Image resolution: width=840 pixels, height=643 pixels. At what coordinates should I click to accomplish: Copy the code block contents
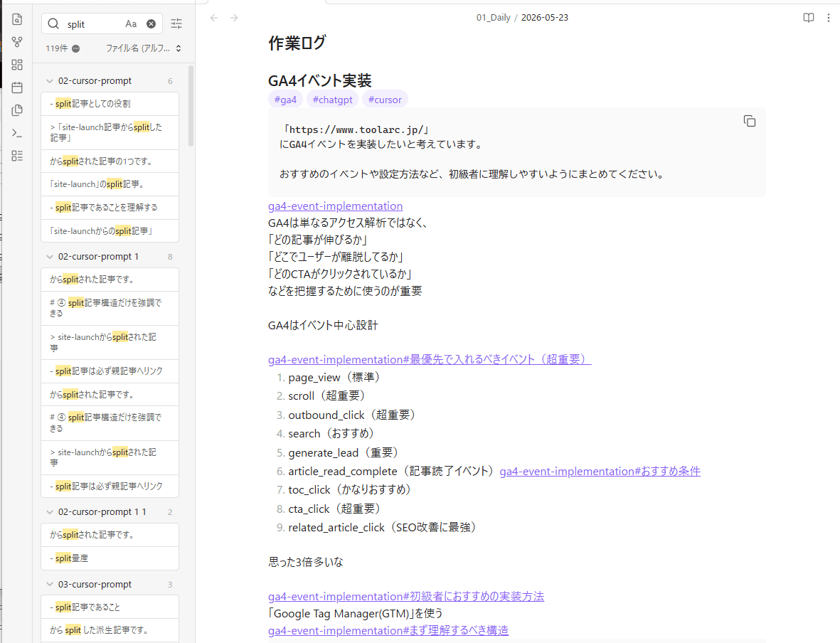point(750,121)
